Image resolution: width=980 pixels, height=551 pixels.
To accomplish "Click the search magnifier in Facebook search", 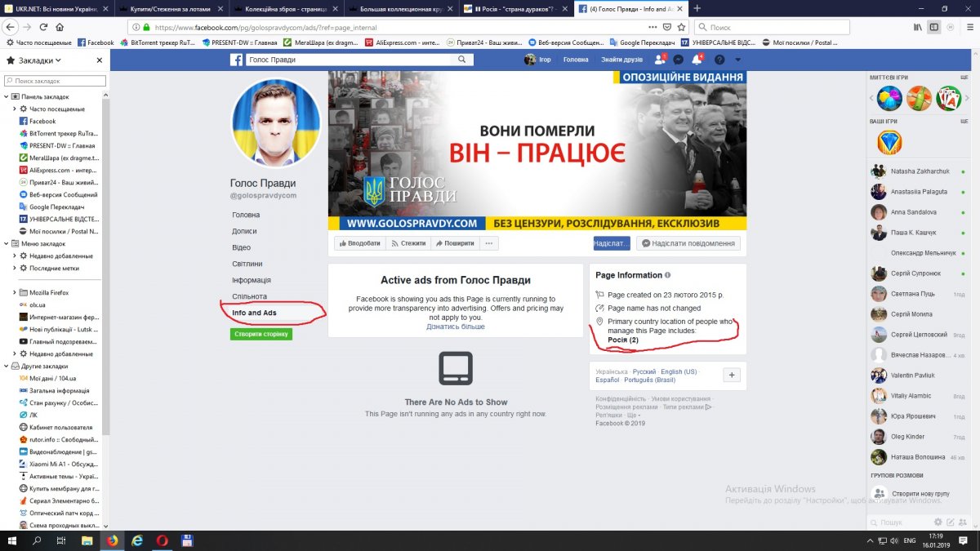I will (x=461, y=60).
